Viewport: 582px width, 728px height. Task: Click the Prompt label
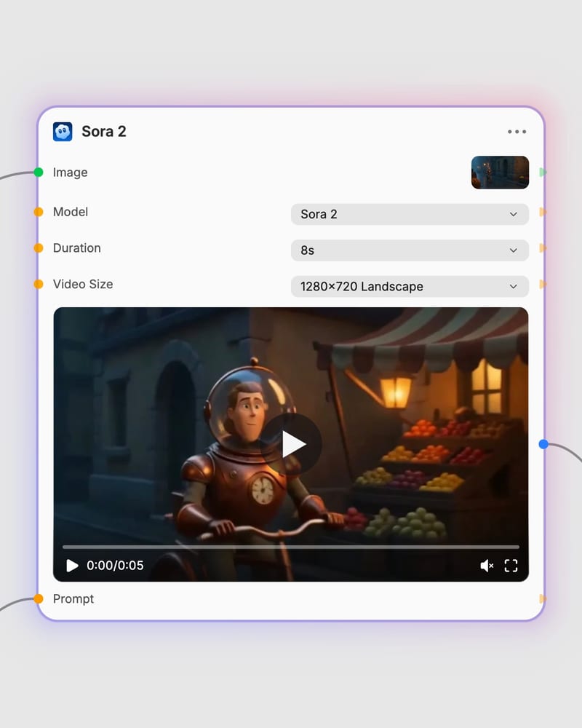(73, 599)
